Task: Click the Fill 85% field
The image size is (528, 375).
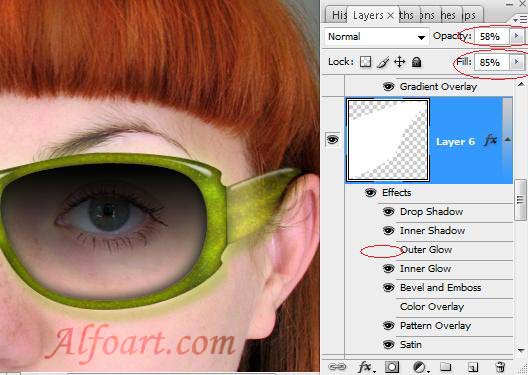Action: point(491,62)
